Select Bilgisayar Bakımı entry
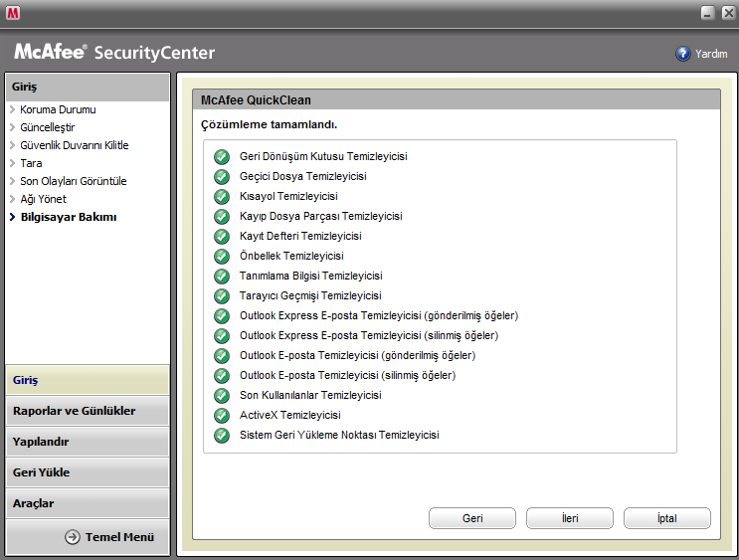739x560 pixels. 69,217
